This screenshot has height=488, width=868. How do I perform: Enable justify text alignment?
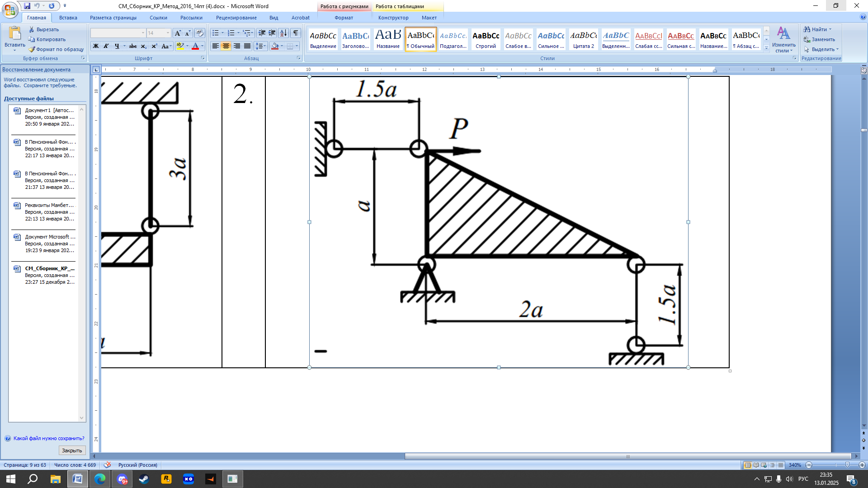(247, 46)
